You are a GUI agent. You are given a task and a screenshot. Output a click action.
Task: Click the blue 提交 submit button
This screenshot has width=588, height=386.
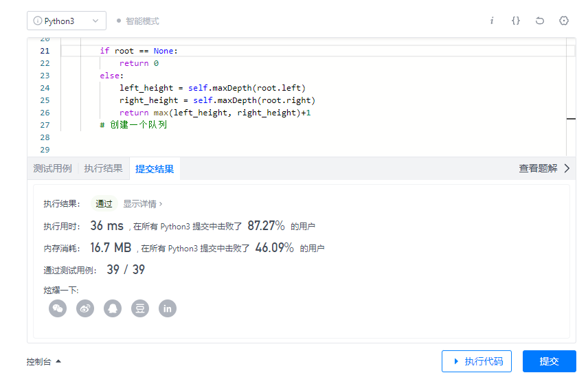pyautogui.click(x=550, y=361)
